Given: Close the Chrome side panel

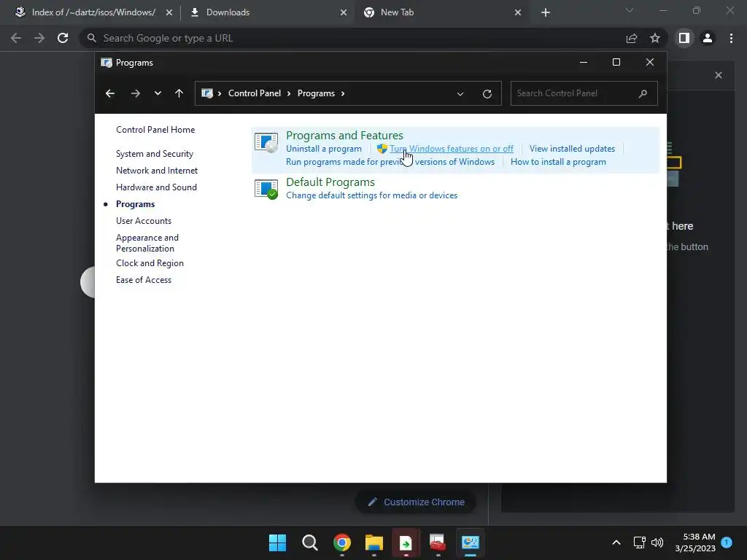Looking at the screenshot, I should click(719, 75).
